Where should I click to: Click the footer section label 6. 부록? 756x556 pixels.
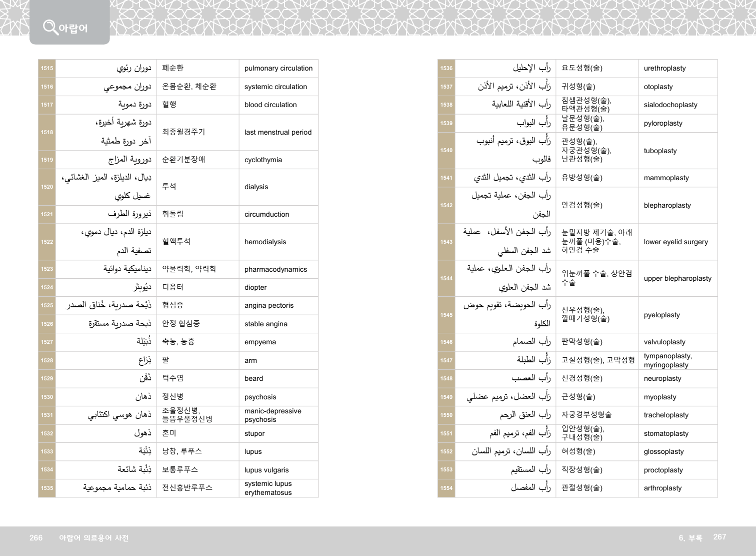(690, 537)
